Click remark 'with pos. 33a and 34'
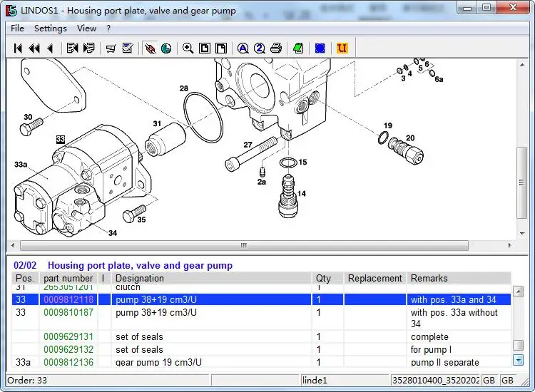The height and width of the screenshot is (392, 535). click(x=454, y=299)
